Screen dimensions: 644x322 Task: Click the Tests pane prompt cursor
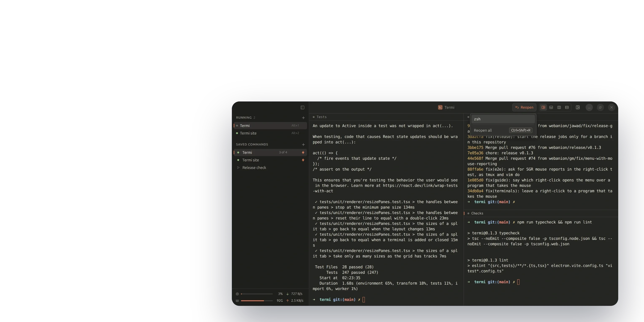364,300
